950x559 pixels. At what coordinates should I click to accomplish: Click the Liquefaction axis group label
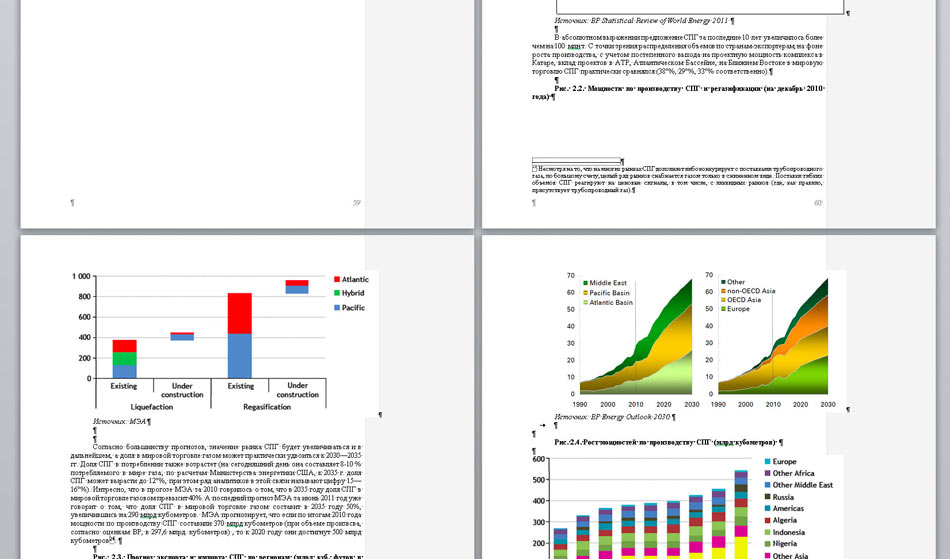point(152,407)
